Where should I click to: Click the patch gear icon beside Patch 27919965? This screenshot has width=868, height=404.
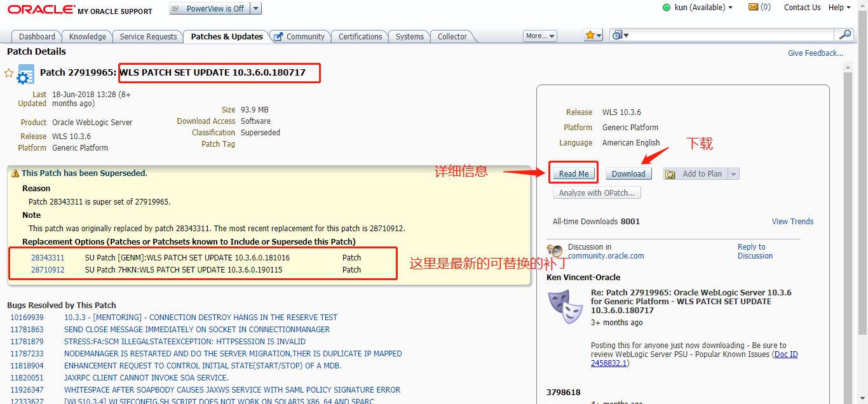[26, 74]
